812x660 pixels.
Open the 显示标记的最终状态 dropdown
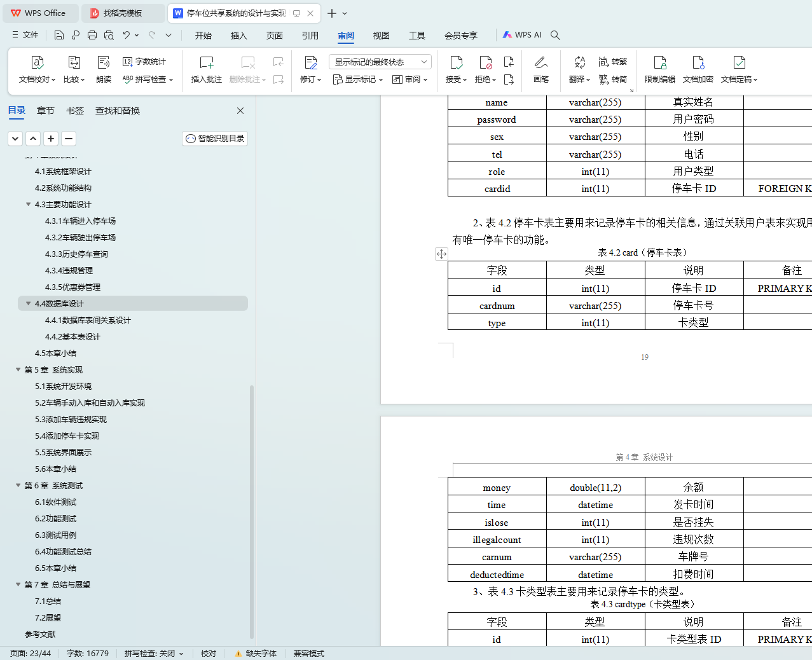[x=380, y=62]
